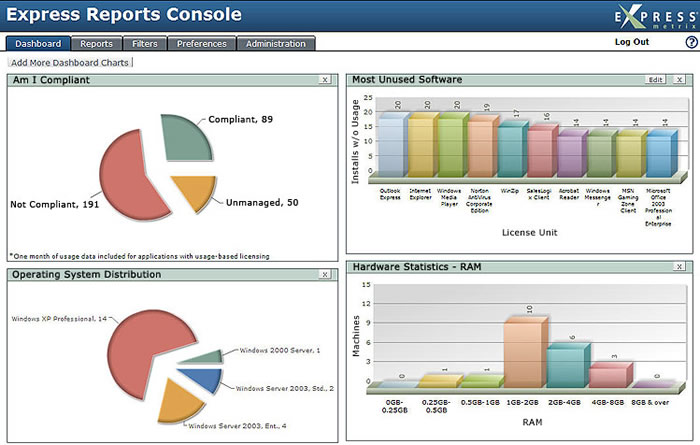This screenshot has height=445, width=700.
Task: Edit the Most Unused Software chart
Action: point(655,79)
